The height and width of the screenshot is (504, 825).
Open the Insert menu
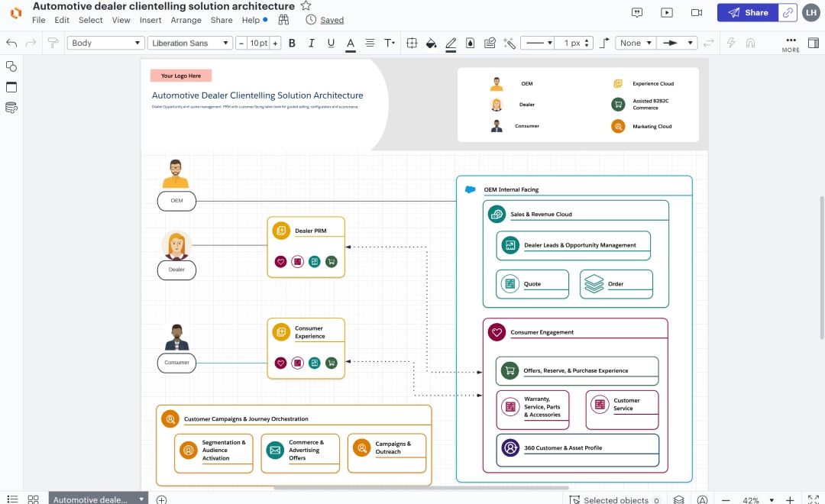(150, 20)
